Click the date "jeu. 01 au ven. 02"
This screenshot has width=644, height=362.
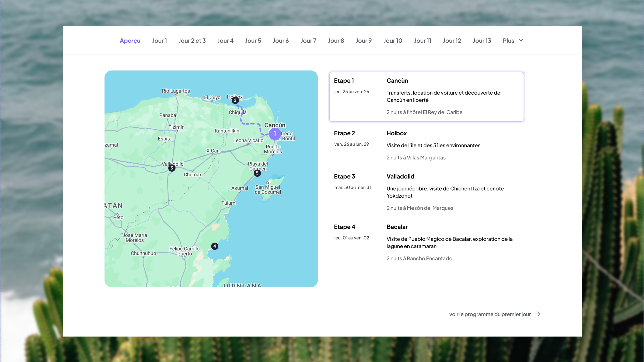pyautogui.click(x=352, y=238)
